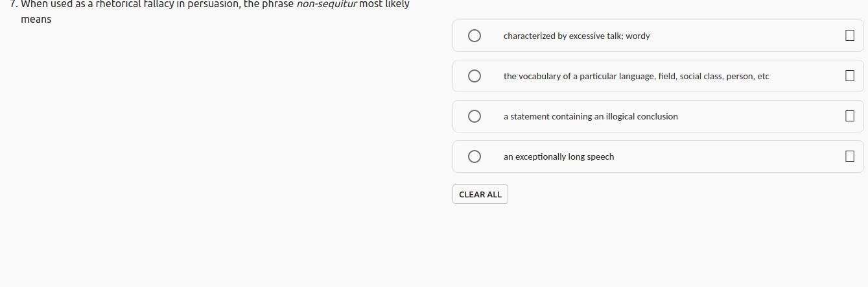Viewport: 868px width, 287px height.
Task: Click the question number 7
Action: tap(14, 5)
